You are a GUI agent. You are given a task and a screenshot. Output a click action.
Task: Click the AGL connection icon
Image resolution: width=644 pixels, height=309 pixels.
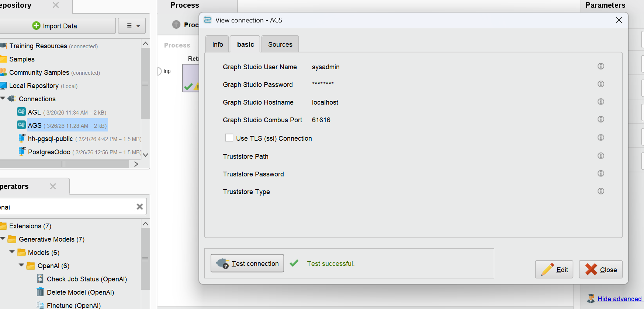point(21,112)
